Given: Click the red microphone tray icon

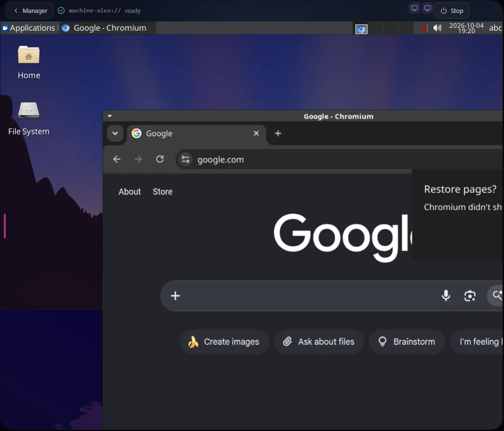Looking at the screenshot, I should pyautogui.click(x=424, y=28).
